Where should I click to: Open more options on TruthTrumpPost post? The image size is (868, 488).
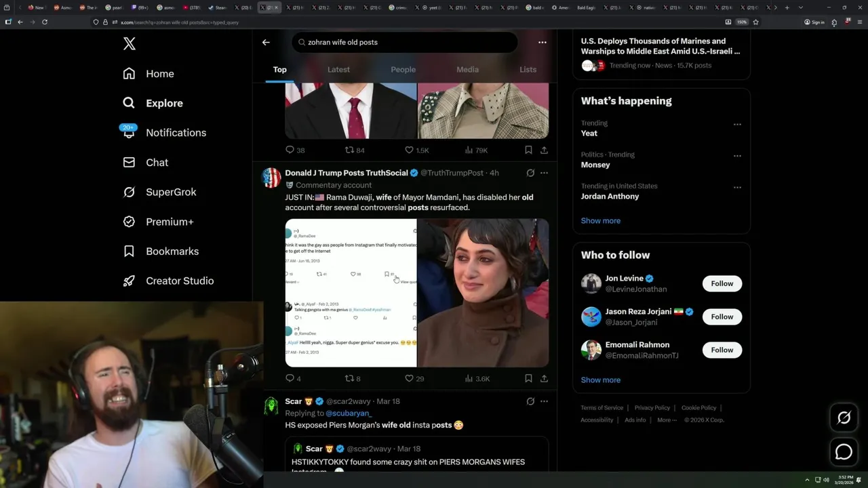(x=544, y=173)
